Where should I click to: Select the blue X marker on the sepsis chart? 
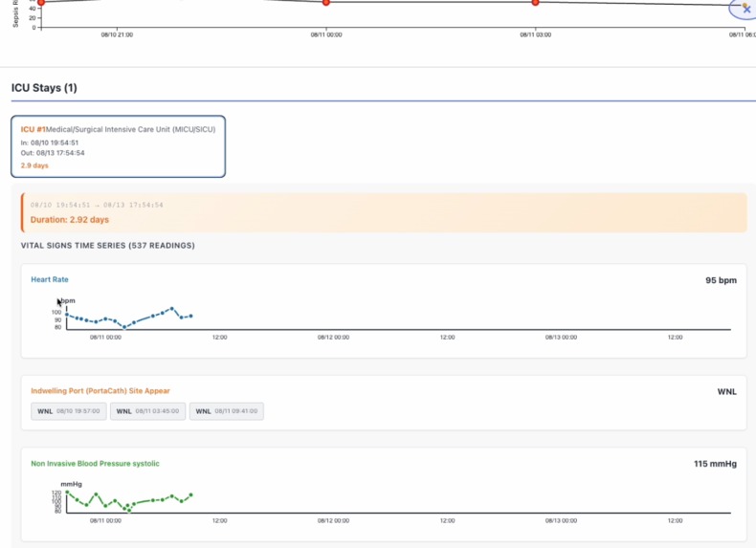pos(746,10)
